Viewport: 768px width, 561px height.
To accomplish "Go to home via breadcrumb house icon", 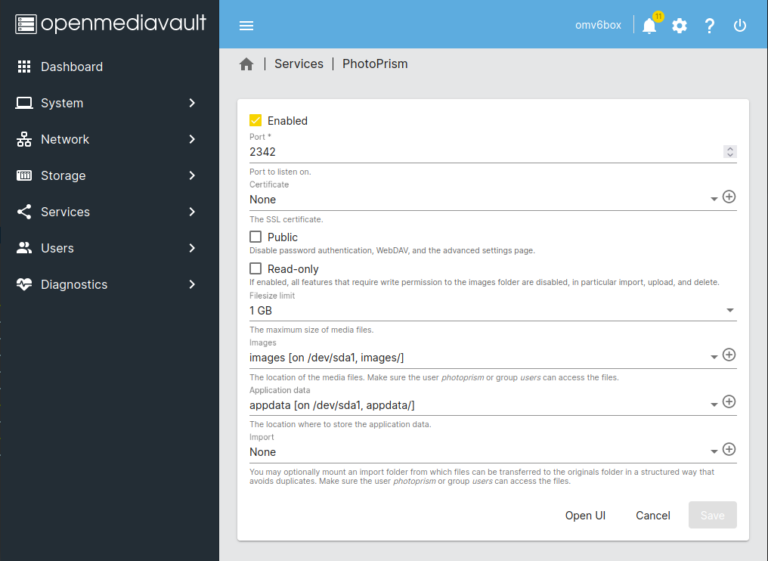I will (246, 64).
